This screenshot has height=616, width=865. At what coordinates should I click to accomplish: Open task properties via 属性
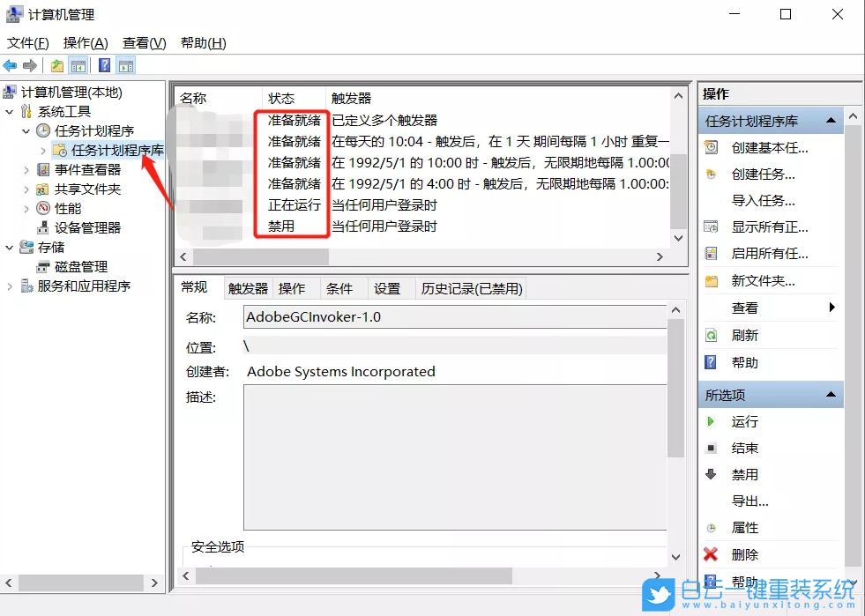point(745,527)
